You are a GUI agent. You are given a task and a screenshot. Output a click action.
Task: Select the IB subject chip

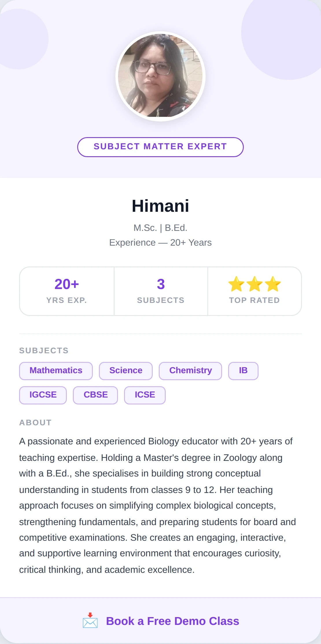coord(243,371)
